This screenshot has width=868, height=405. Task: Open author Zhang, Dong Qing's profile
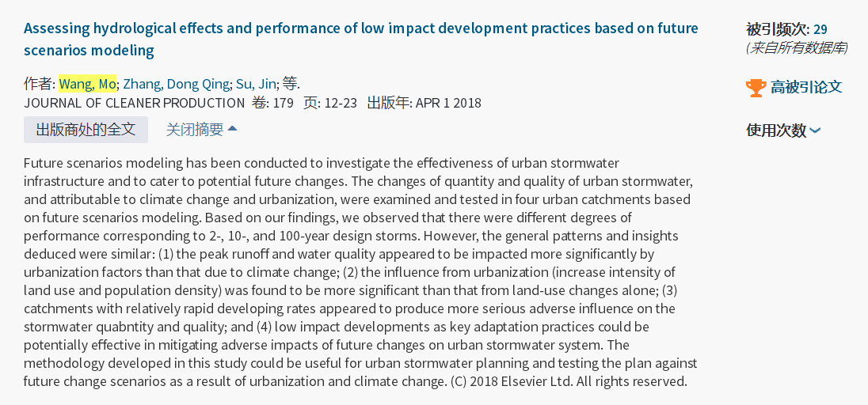(176, 84)
